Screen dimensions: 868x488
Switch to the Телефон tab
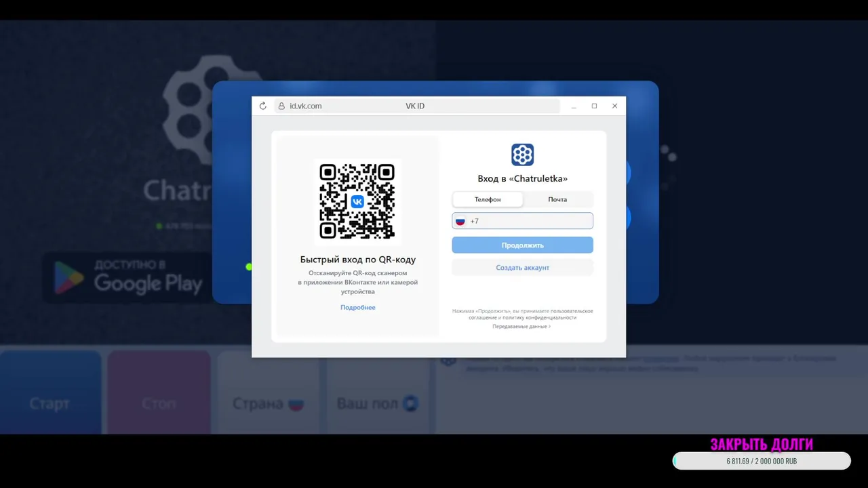pyautogui.click(x=488, y=199)
